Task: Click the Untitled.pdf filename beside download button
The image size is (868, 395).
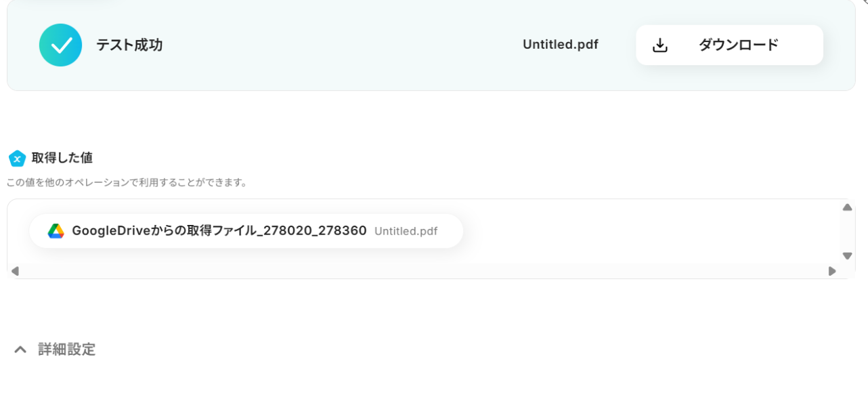Action: [561, 45]
